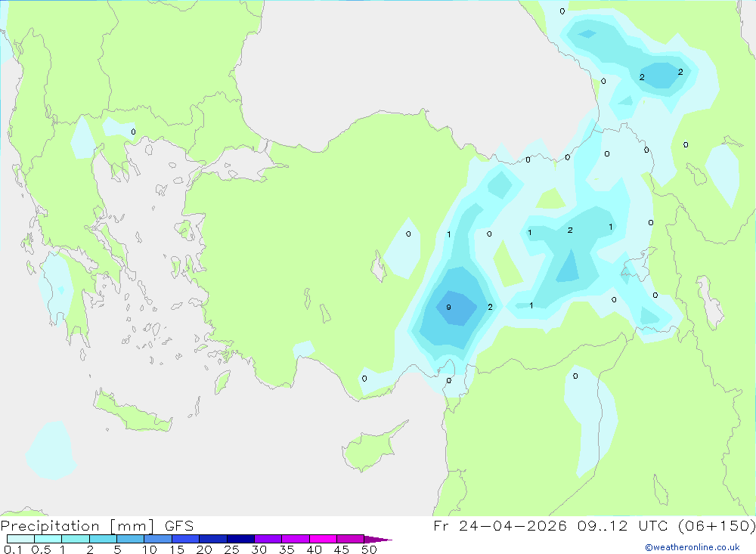Choose the 40–45 mm legend swatch
Screen dimensions: 756x554
coord(323,539)
